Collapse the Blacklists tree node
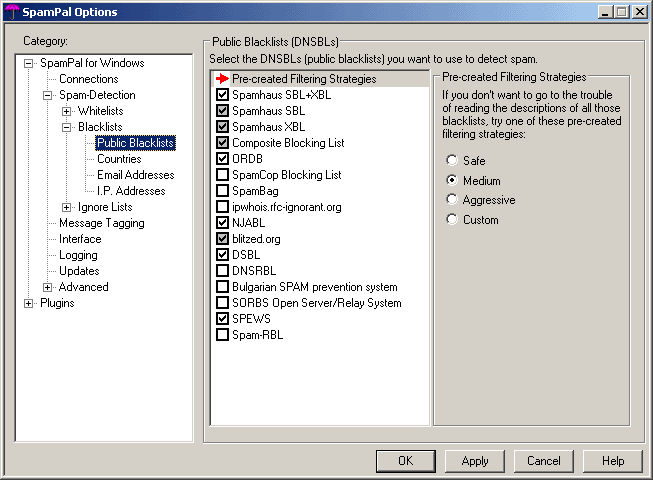 [x=67, y=127]
